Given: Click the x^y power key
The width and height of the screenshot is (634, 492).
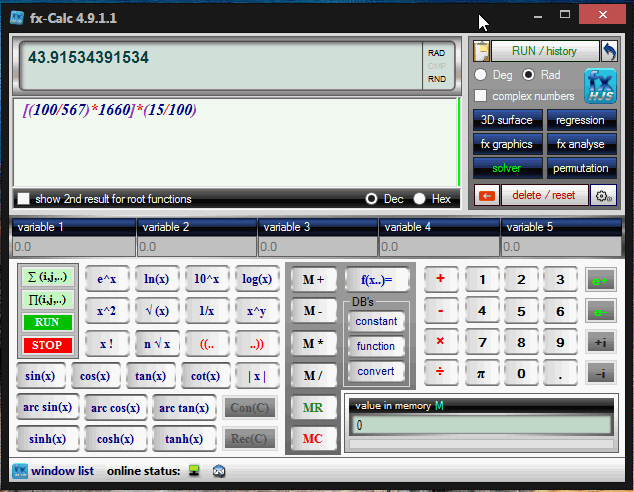Looking at the screenshot, I should [x=257, y=311].
